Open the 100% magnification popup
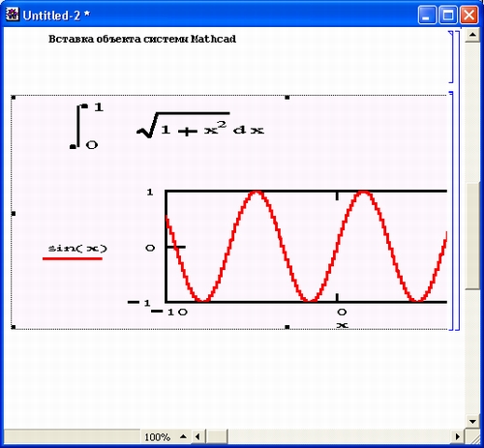Image resolution: width=484 pixels, height=448 pixels. 157,437
